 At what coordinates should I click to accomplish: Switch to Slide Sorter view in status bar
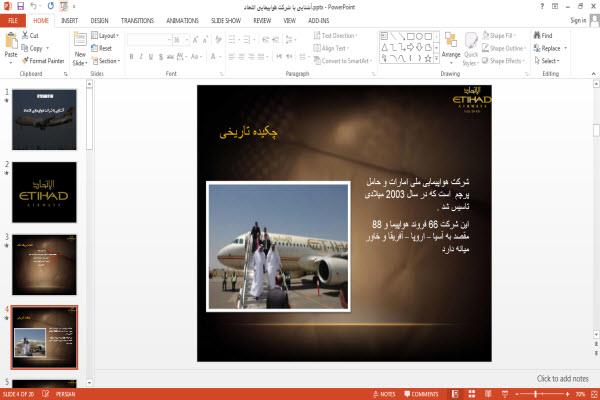472,394
